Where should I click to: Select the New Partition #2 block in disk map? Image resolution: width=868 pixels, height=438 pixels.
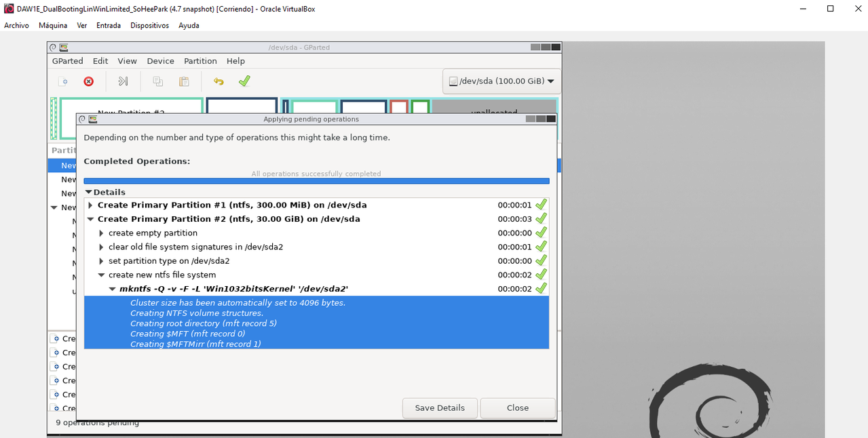pyautogui.click(x=131, y=107)
